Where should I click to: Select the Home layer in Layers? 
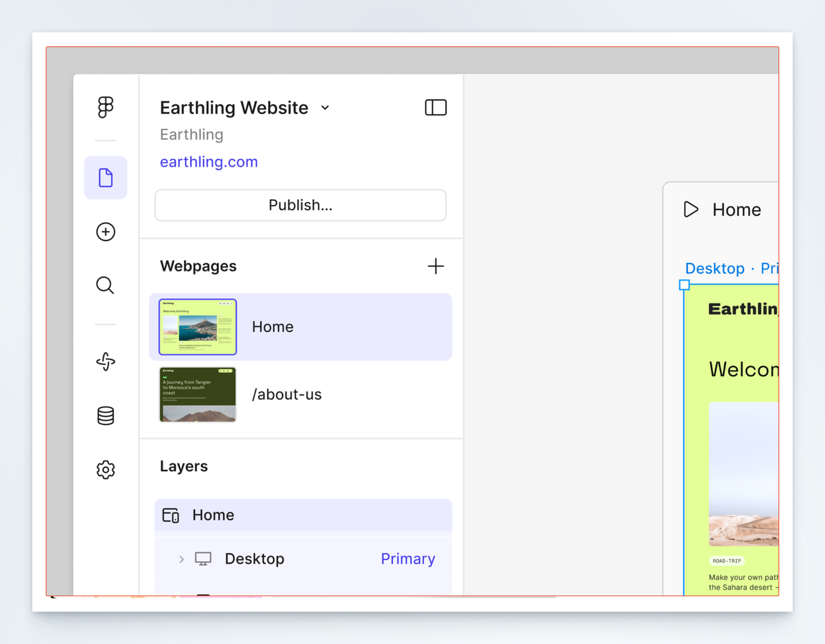pyautogui.click(x=213, y=515)
